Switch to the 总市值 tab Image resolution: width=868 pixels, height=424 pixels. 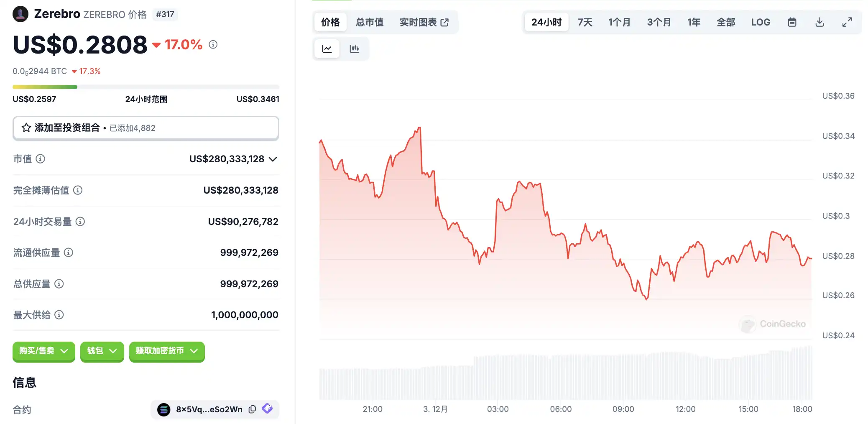click(x=370, y=22)
